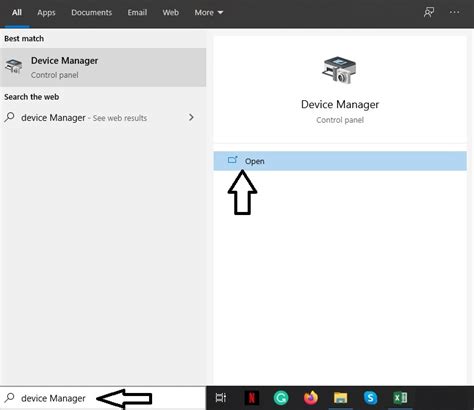Open Excel from the taskbar
The width and height of the screenshot is (474, 410).
400,398
